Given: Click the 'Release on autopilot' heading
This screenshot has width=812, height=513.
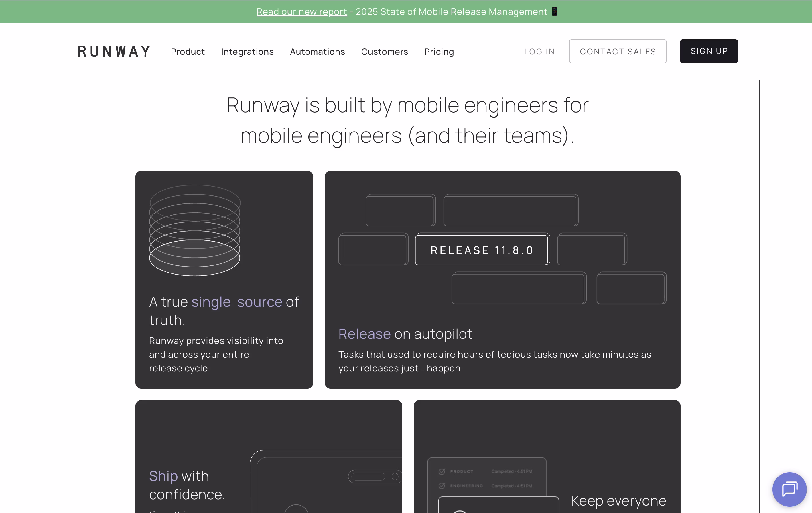Looking at the screenshot, I should (x=405, y=334).
